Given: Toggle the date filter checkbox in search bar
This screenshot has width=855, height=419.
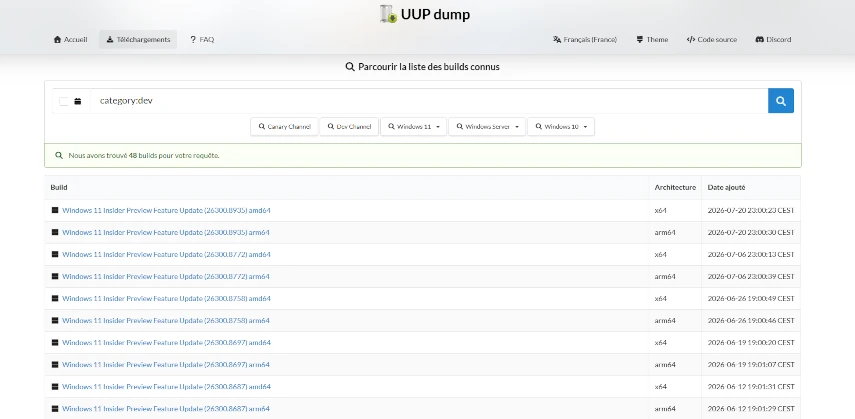Looking at the screenshot, I should point(64,101).
